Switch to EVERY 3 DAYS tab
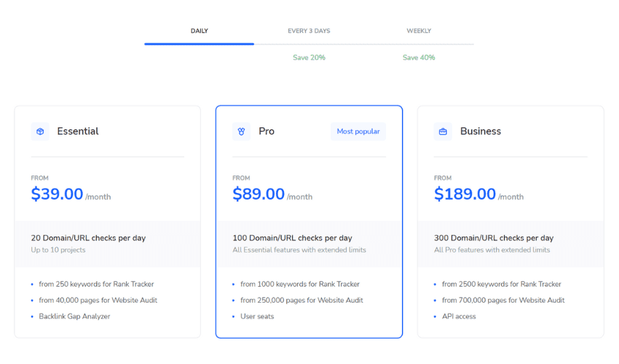Viewport: 619px width, 364px height. (309, 31)
